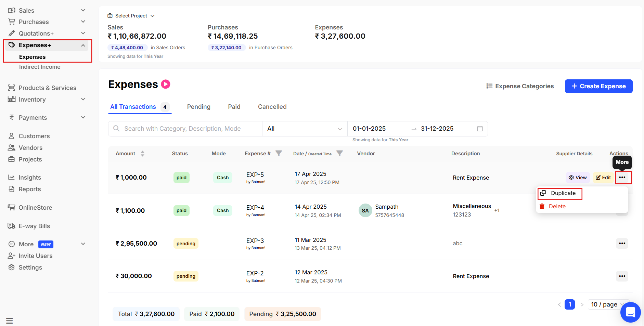Click the next page arrow
The width and height of the screenshot is (644, 326).
(582, 304)
